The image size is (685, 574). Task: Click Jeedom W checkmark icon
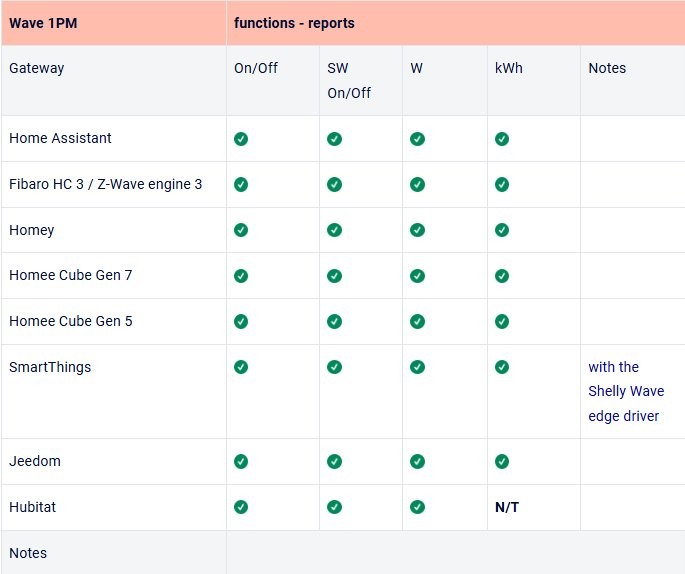pos(417,461)
